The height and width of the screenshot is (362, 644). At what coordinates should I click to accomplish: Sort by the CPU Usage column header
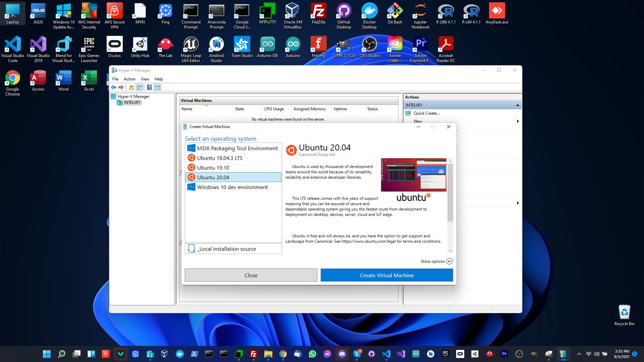[x=276, y=109]
